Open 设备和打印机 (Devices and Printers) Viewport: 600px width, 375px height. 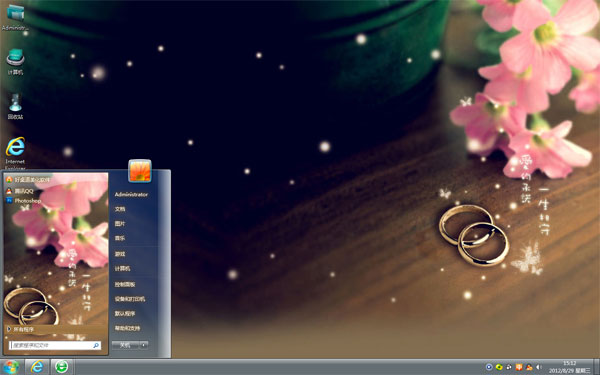click(130, 299)
